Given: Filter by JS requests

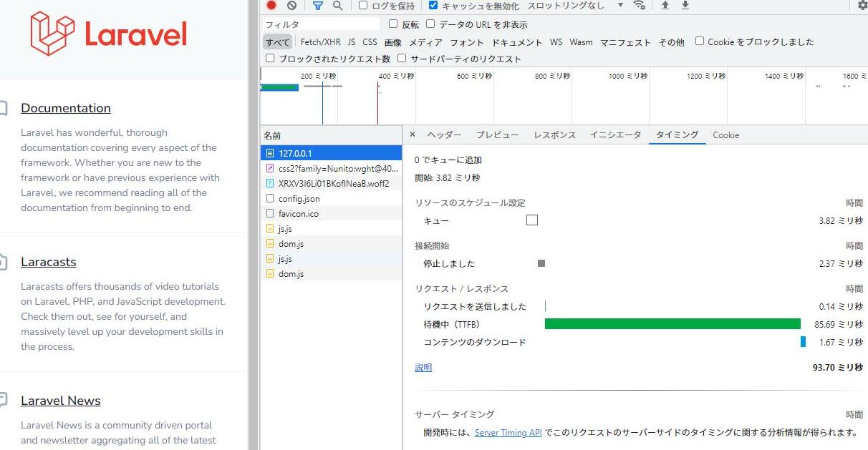Looking at the screenshot, I should click(352, 42).
